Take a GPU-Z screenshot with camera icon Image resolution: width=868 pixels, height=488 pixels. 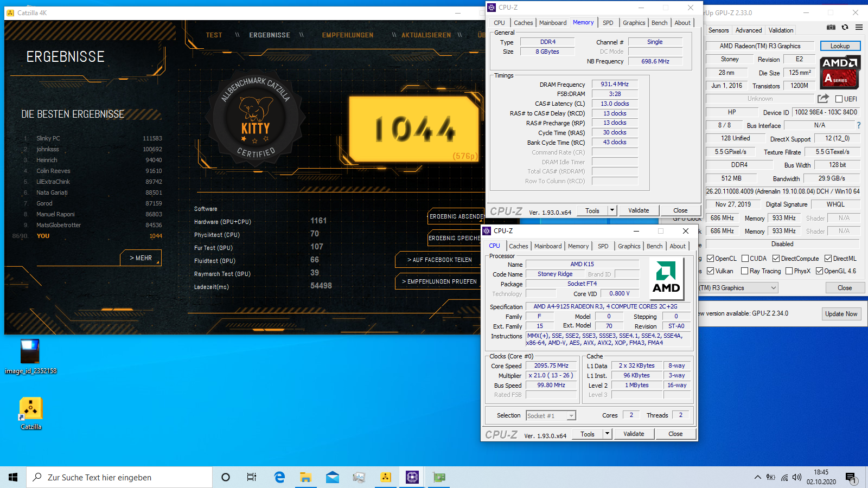[831, 27]
